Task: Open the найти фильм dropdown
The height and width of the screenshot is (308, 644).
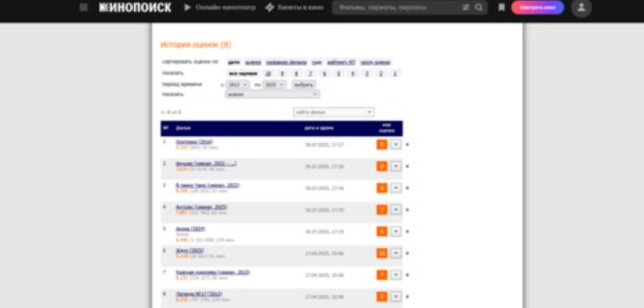Action: (x=333, y=112)
